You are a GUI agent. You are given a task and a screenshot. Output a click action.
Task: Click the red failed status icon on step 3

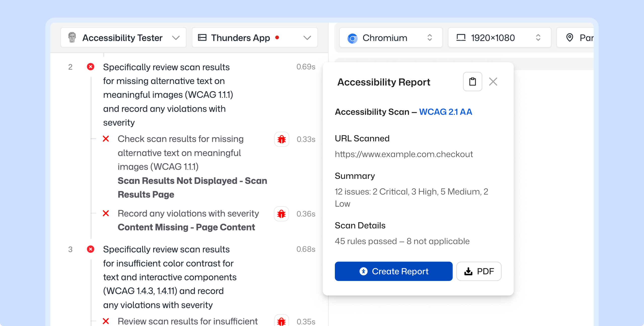91,249
